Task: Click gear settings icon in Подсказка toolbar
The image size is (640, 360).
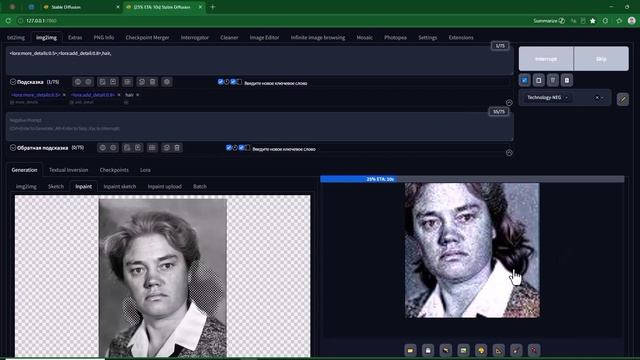Action: coord(167,82)
